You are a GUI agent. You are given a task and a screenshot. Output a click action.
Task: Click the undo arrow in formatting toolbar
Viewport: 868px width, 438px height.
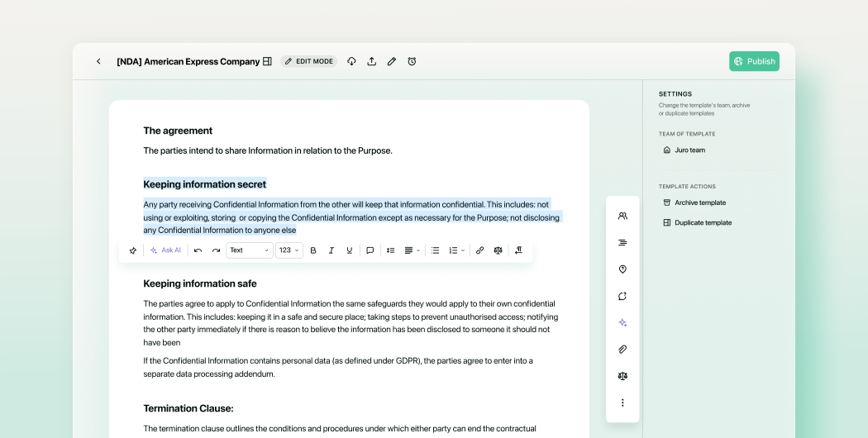(x=198, y=250)
